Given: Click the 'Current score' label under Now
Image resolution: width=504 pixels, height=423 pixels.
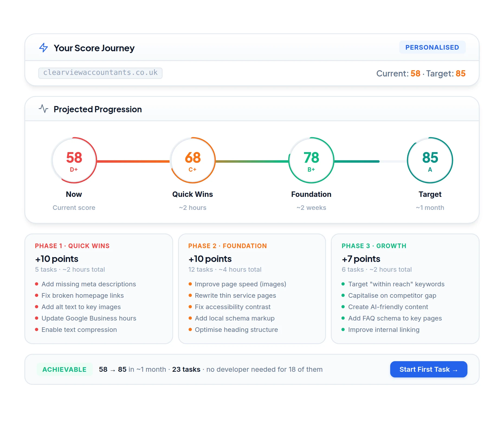Looking at the screenshot, I should 74,207.
